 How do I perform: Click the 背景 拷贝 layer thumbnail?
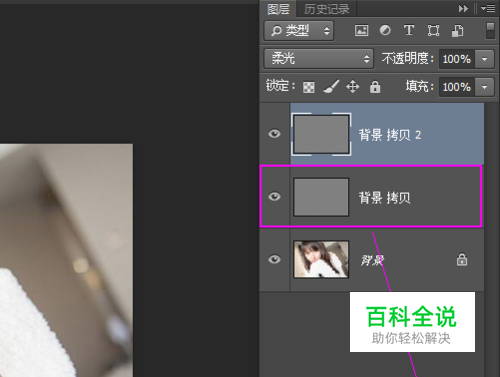tap(321, 197)
